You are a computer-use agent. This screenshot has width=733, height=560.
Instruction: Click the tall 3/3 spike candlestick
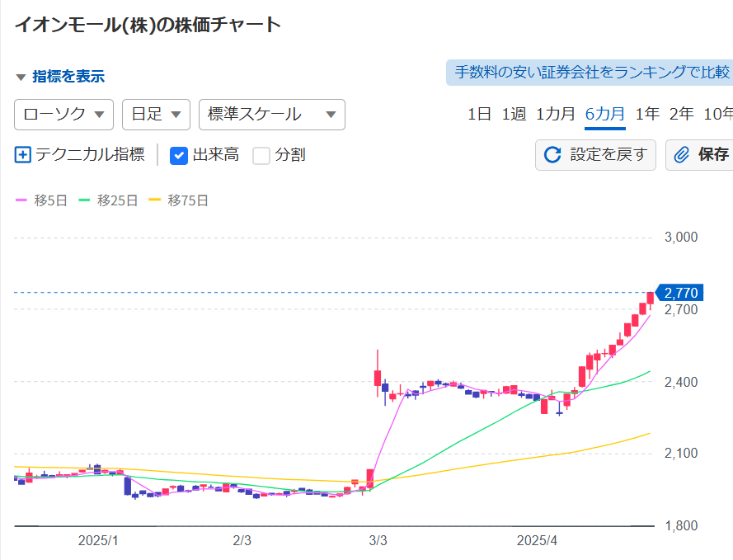(378, 374)
